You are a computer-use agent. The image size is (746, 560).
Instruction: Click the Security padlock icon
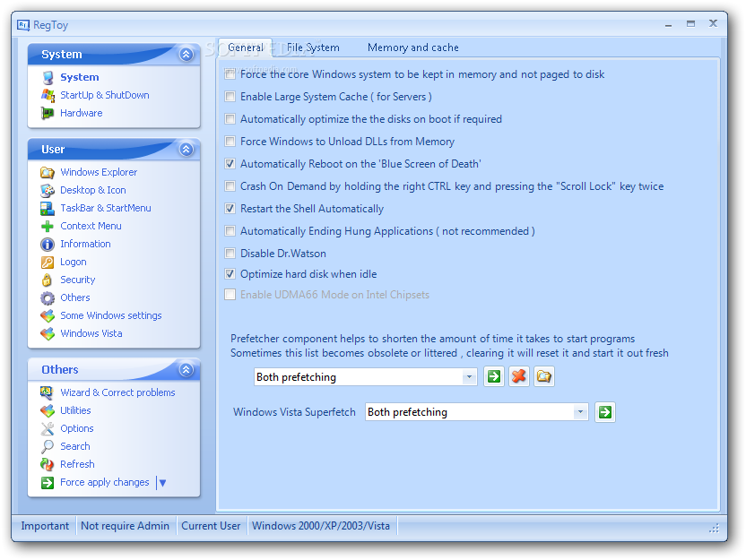[48, 280]
